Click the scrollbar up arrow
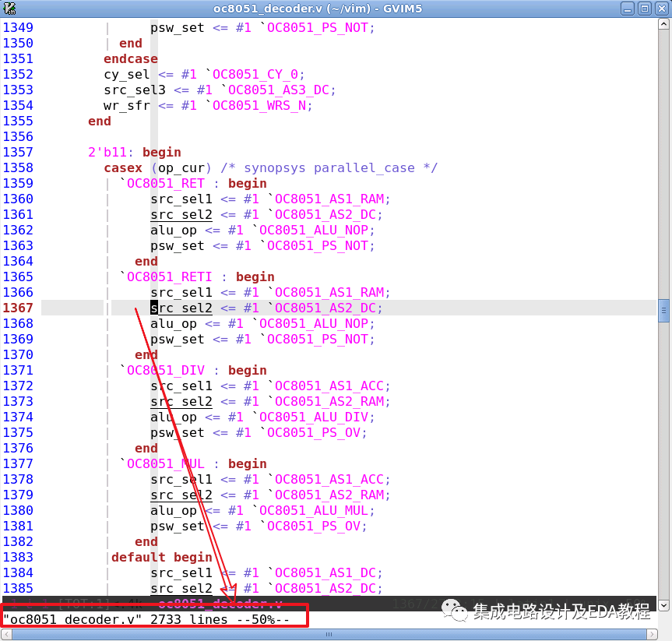This screenshot has width=672, height=641. (663, 23)
